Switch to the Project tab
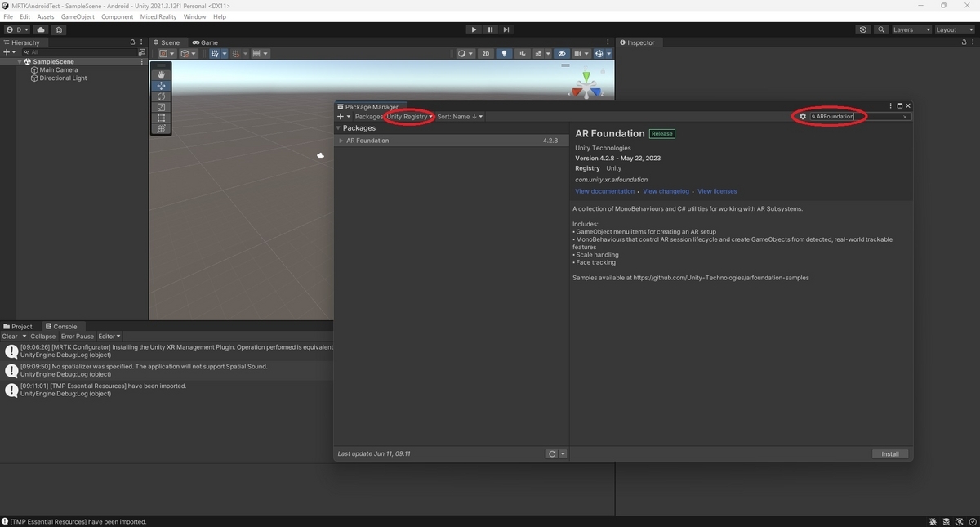The image size is (980, 527). click(x=18, y=327)
